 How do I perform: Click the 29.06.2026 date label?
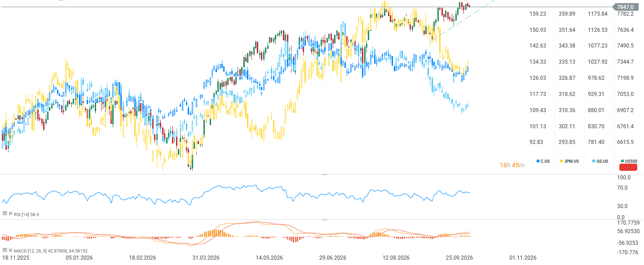pos(333,258)
